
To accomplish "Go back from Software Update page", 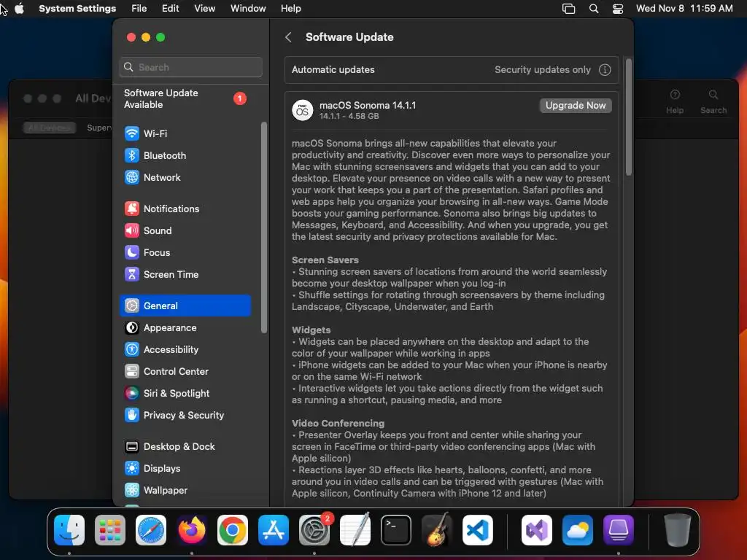I will (288, 37).
